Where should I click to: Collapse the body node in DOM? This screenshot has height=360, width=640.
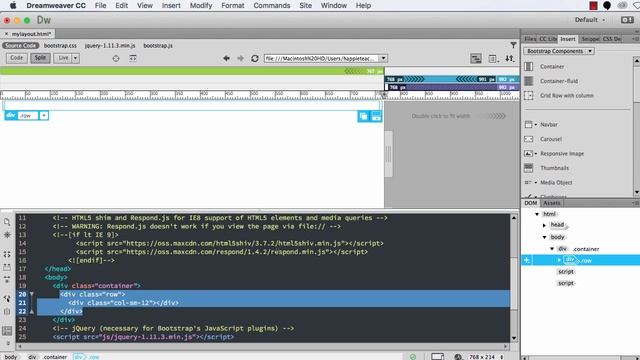544,237
